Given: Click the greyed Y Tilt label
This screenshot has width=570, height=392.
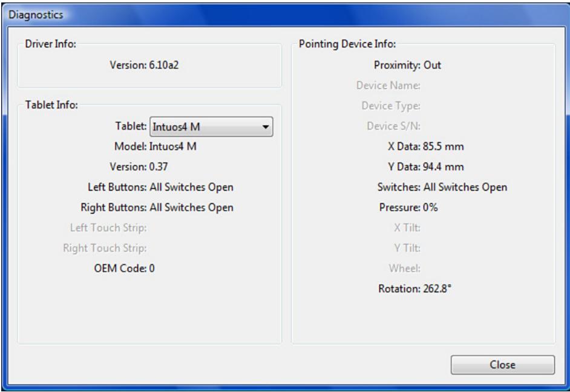Looking at the screenshot, I should coord(407,248).
